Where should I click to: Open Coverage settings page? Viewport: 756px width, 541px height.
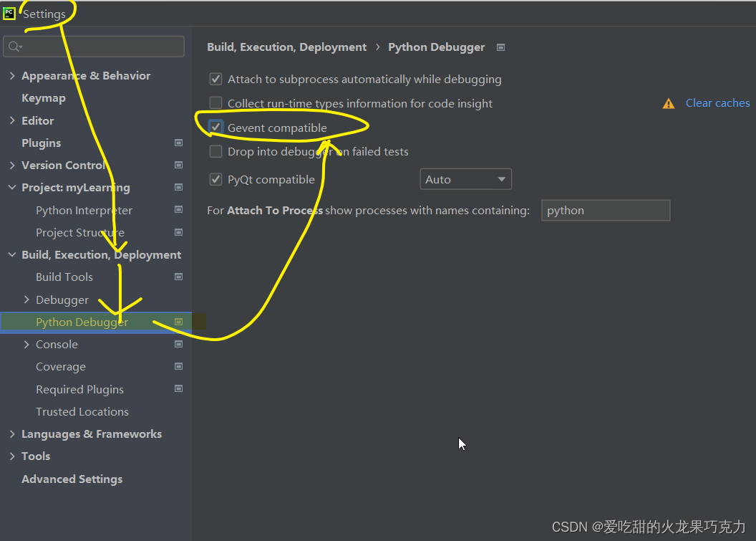pos(61,367)
